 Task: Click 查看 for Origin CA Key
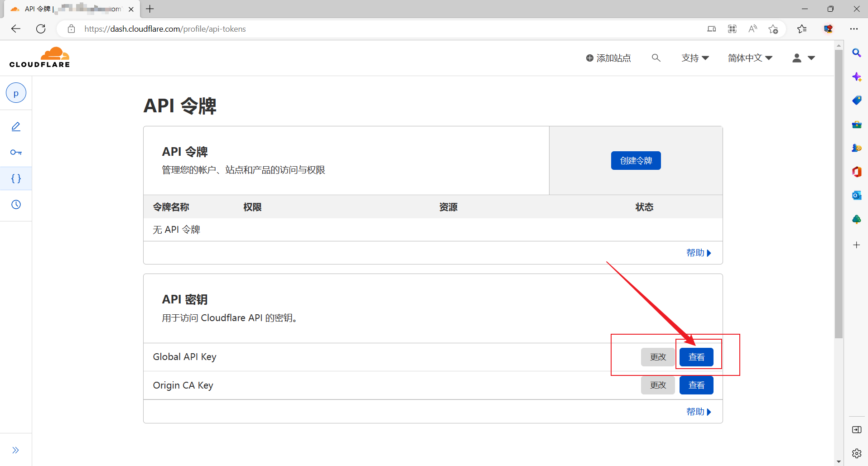click(x=696, y=385)
